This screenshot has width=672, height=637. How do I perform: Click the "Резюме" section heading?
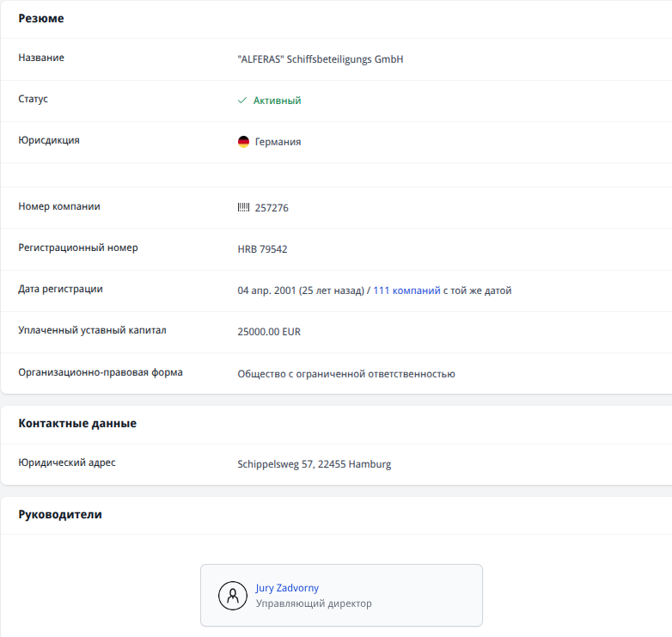coord(41,18)
